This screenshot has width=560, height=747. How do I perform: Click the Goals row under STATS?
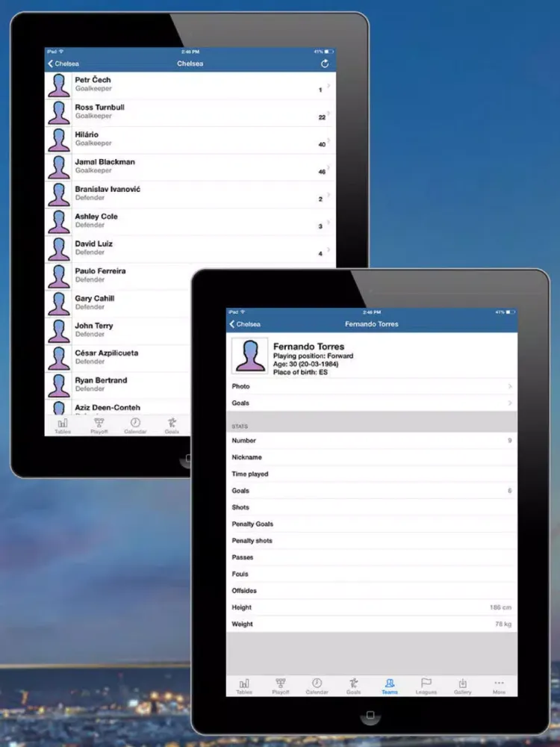point(371,491)
